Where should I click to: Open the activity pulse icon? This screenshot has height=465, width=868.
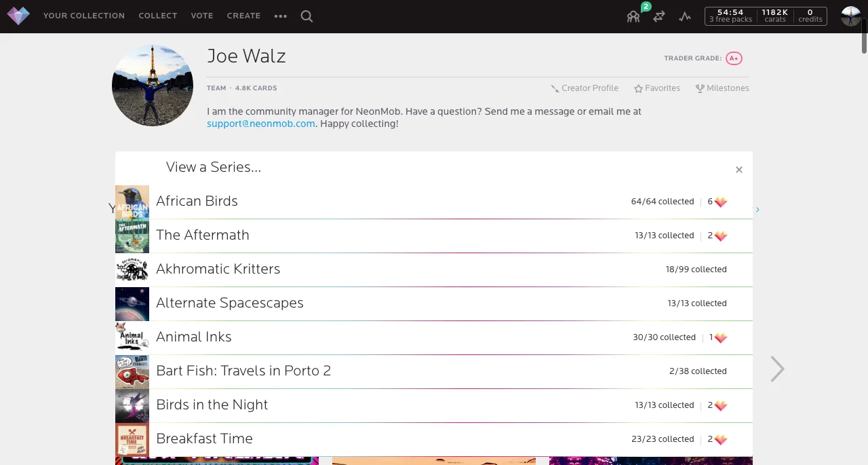click(685, 16)
